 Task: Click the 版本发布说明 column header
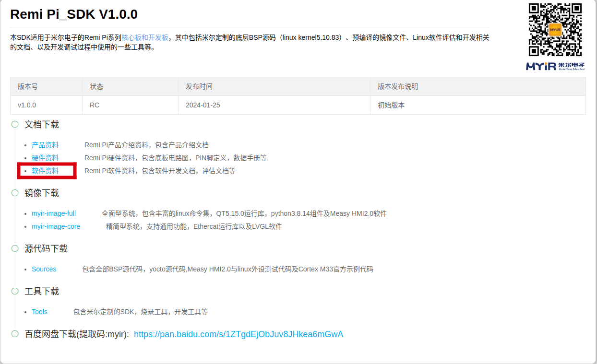(398, 86)
